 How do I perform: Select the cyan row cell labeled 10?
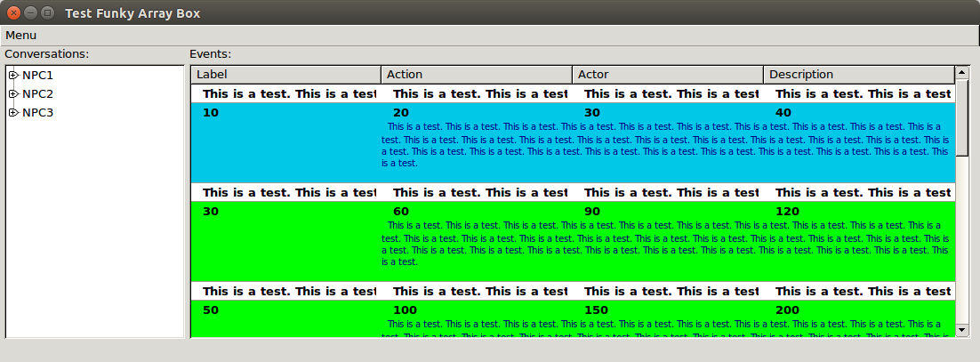click(x=211, y=113)
